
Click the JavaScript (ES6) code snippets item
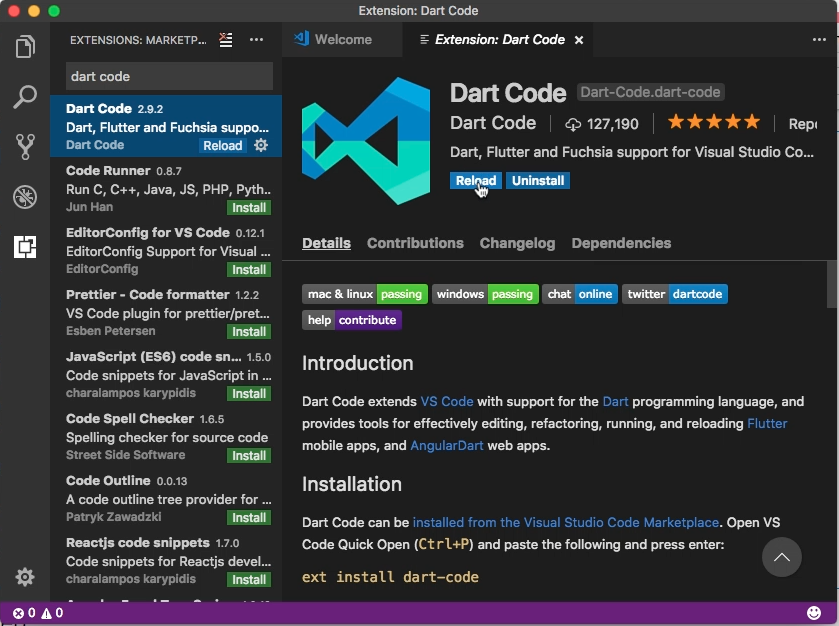coord(166,375)
